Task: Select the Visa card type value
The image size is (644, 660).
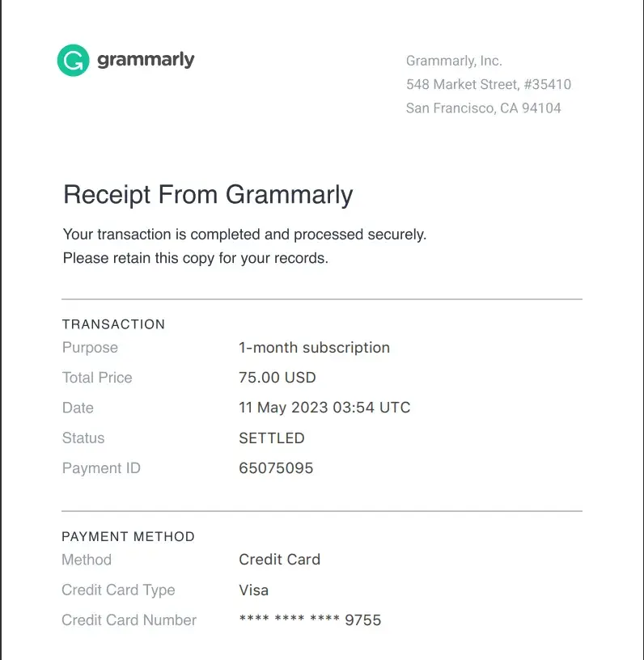Action: click(x=253, y=590)
